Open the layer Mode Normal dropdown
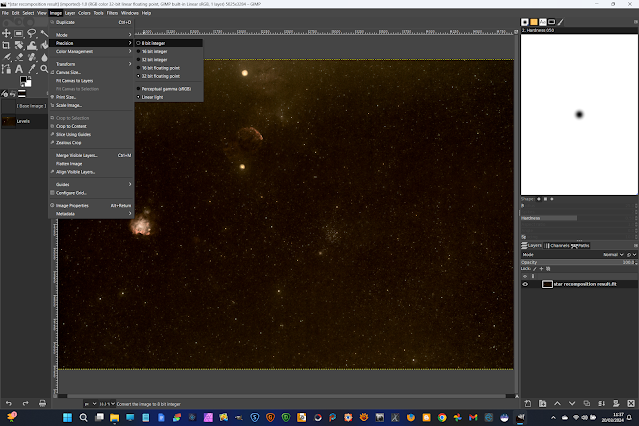This screenshot has width=639, height=426. pos(613,254)
